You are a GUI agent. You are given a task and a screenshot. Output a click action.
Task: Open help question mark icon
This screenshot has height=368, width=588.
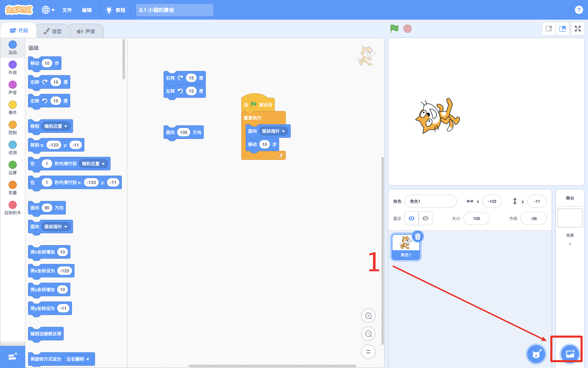[579, 10]
